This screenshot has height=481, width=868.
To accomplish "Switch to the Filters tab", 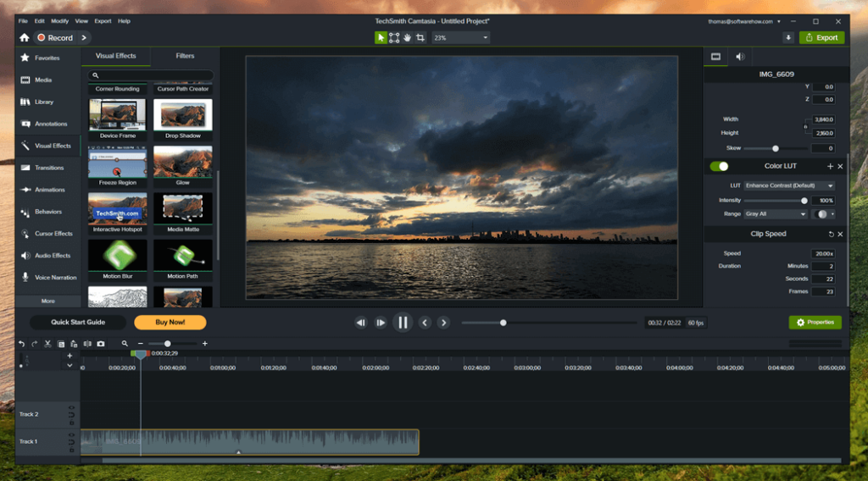I will [x=185, y=56].
